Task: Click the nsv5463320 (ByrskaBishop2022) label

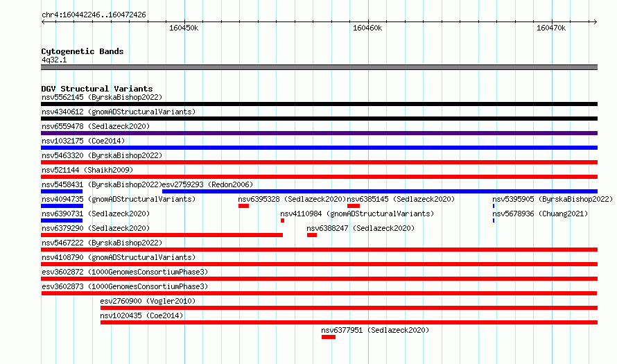Action: pos(102,155)
